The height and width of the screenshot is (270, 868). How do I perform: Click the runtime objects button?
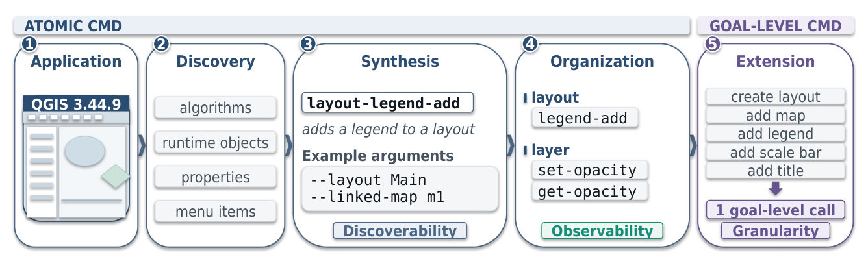pos(216,142)
